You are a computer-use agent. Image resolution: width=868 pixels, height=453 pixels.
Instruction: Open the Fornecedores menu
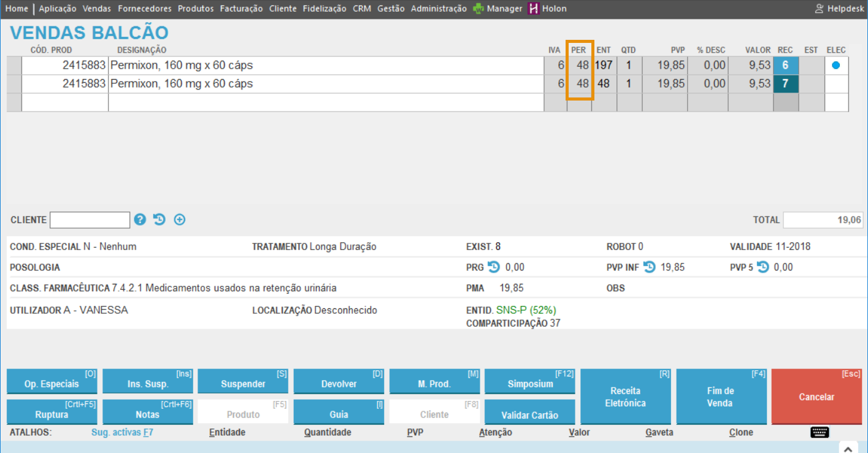144,9
